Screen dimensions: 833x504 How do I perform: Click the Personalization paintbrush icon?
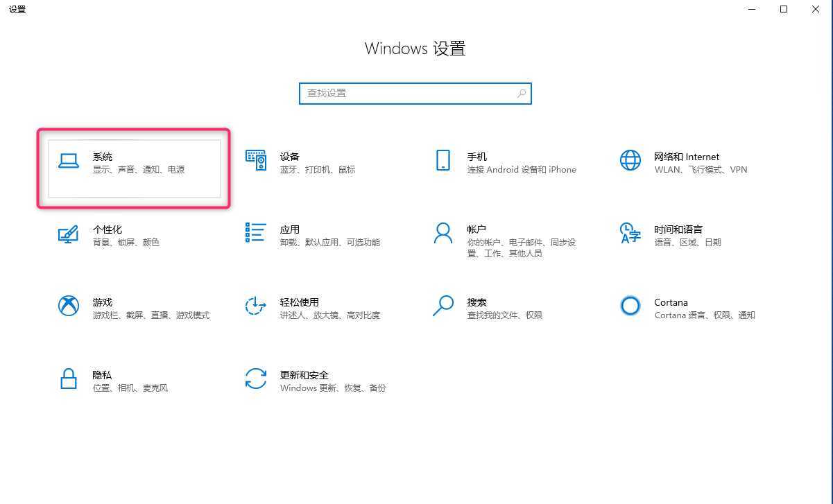pos(68,233)
